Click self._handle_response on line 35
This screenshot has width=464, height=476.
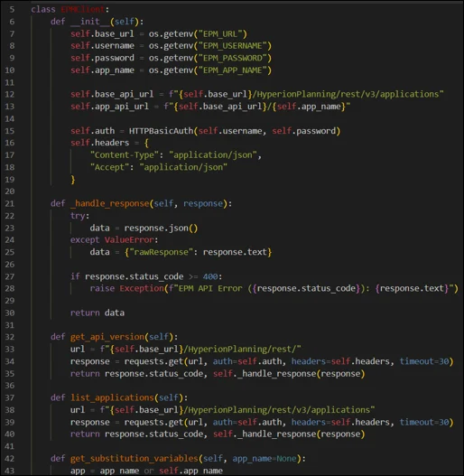(x=264, y=374)
